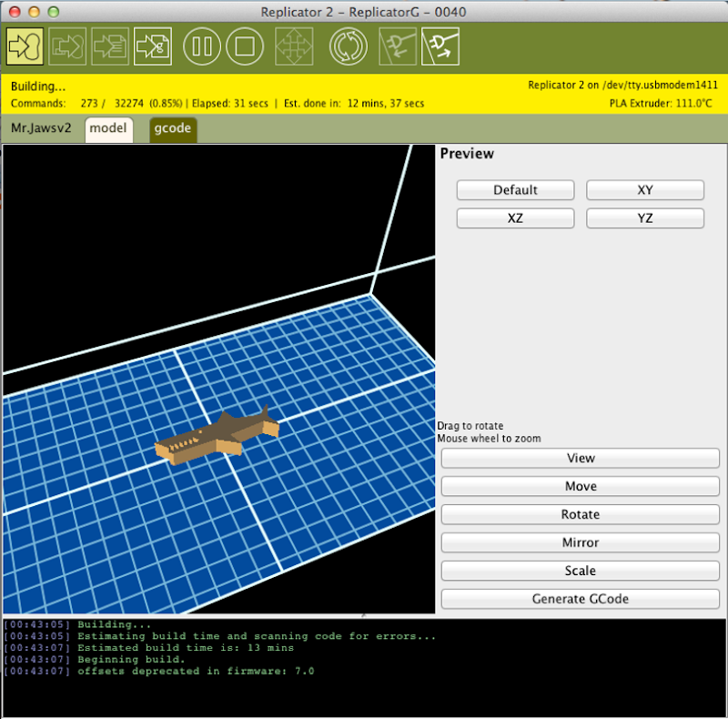Click the 'Preview' panel heading
Screen dimensions: 728x719
click(467, 154)
